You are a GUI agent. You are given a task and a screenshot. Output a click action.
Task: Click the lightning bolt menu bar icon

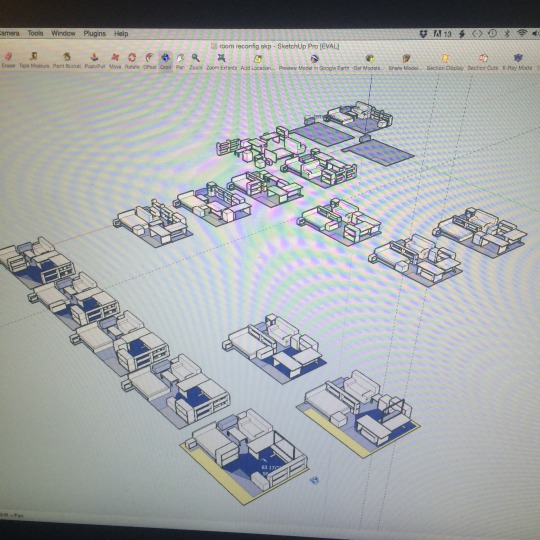coord(462,34)
